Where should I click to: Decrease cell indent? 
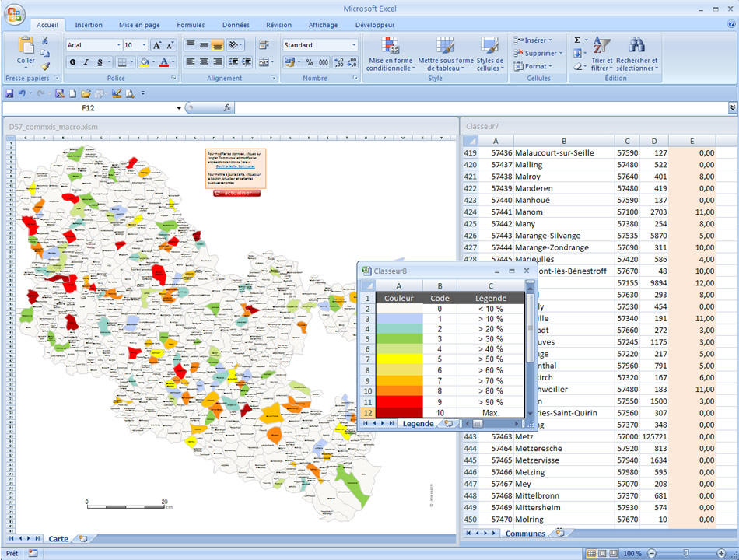coord(233,61)
